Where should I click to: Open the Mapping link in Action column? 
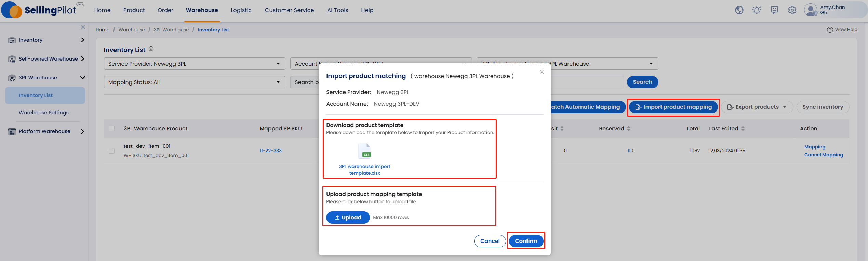pyautogui.click(x=815, y=147)
